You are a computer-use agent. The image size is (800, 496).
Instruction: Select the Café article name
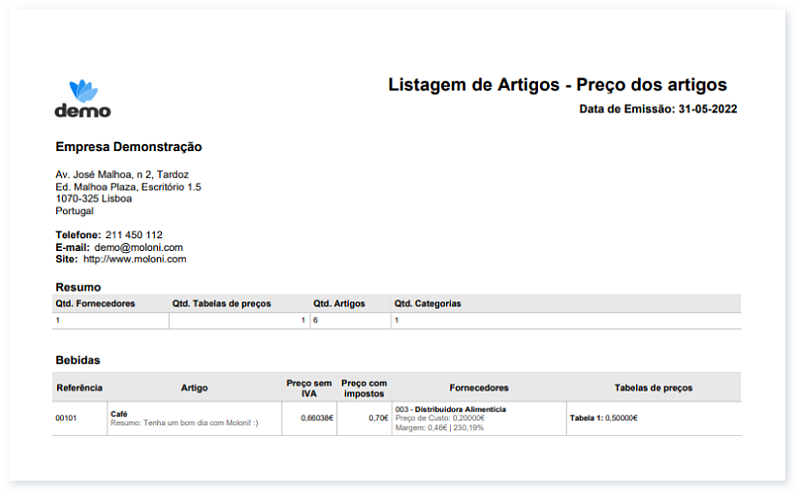(118, 410)
